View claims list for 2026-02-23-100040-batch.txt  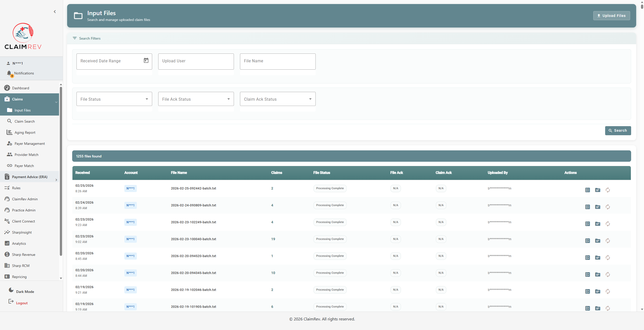click(x=587, y=241)
